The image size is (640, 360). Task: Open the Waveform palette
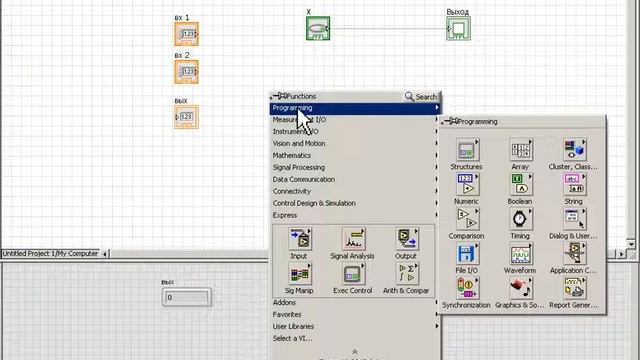(520, 254)
